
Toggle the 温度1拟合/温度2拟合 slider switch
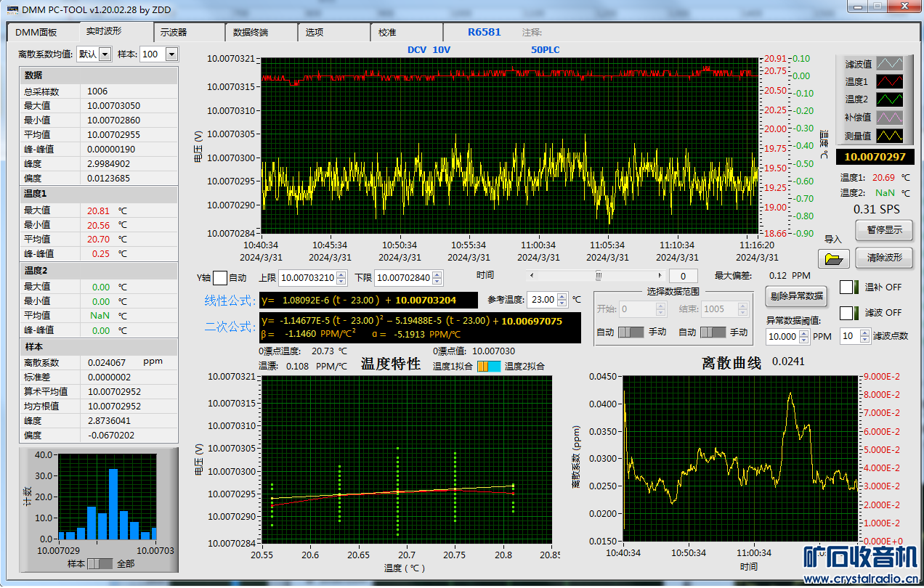[488, 367]
